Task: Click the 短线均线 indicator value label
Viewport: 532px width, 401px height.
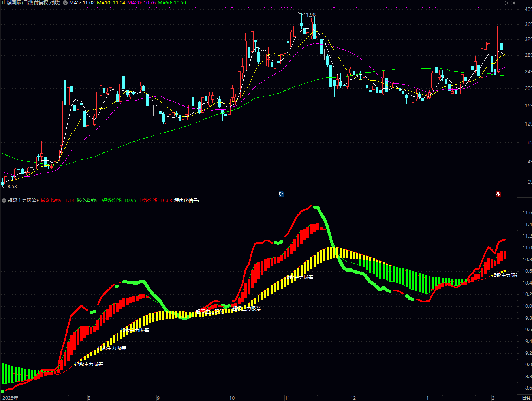Action: 119,200
